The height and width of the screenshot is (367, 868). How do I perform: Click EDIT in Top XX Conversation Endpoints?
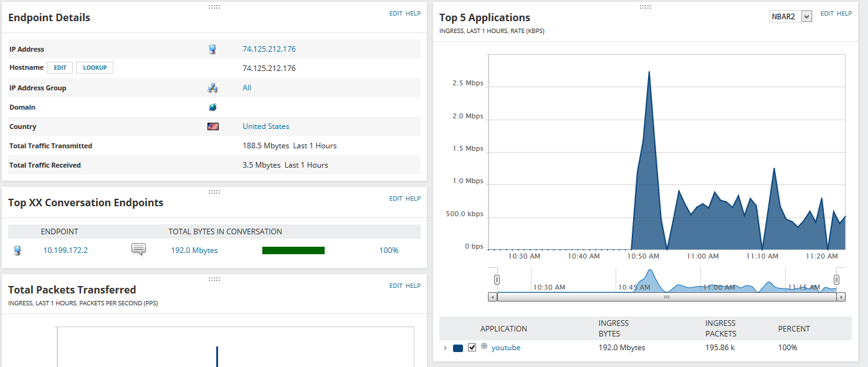pos(396,199)
